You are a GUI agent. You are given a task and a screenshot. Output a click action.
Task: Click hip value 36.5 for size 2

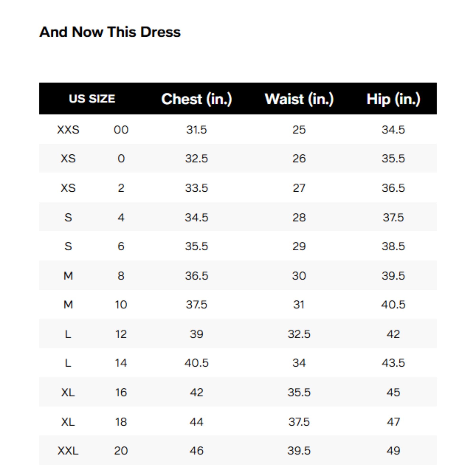[x=393, y=188]
